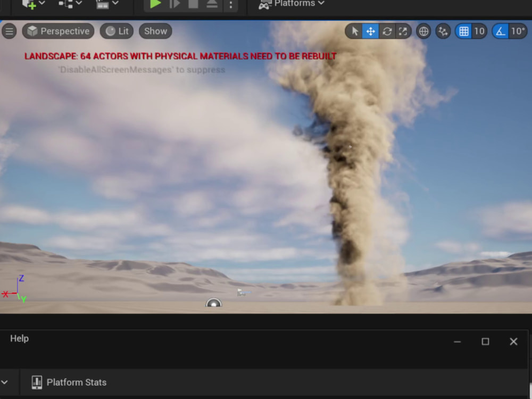Click the Cinematics clapperboard icon
The height and width of the screenshot is (399, 532).
coord(102,4)
